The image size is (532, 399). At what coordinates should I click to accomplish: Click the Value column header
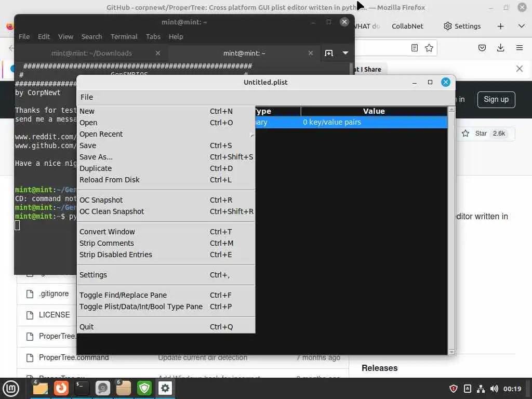pyautogui.click(x=374, y=111)
